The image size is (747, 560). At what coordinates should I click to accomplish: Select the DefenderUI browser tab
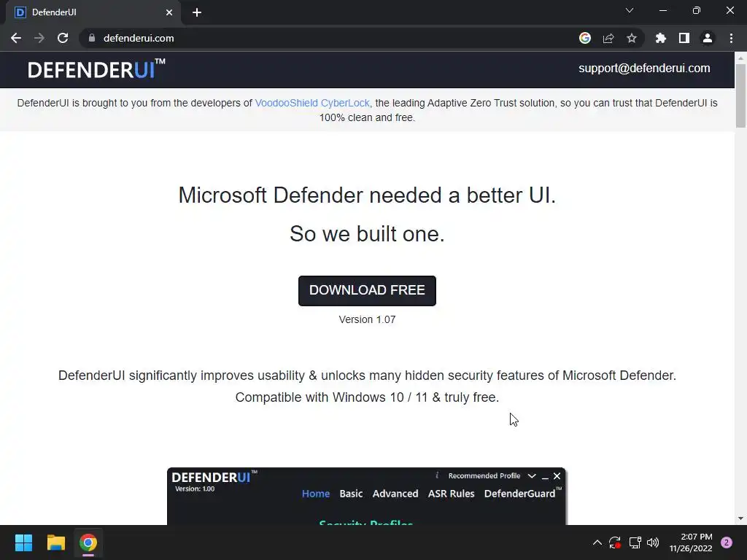tap(93, 12)
